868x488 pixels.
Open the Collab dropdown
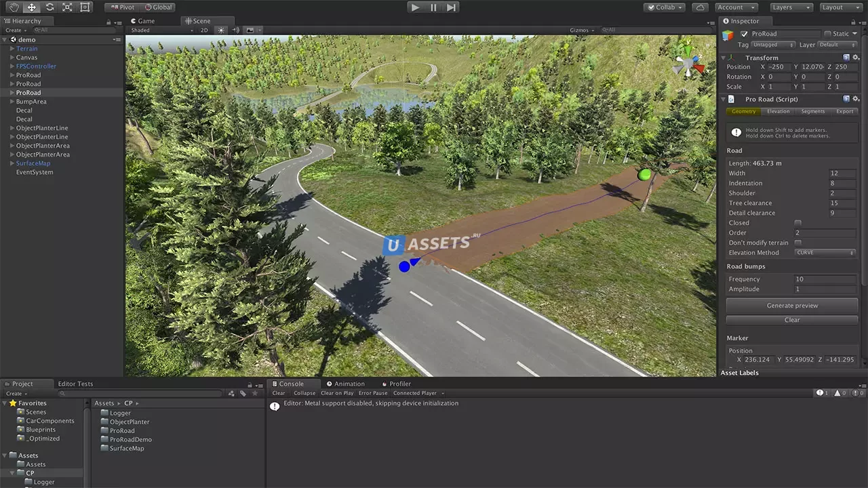pyautogui.click(x=665, y=7)
